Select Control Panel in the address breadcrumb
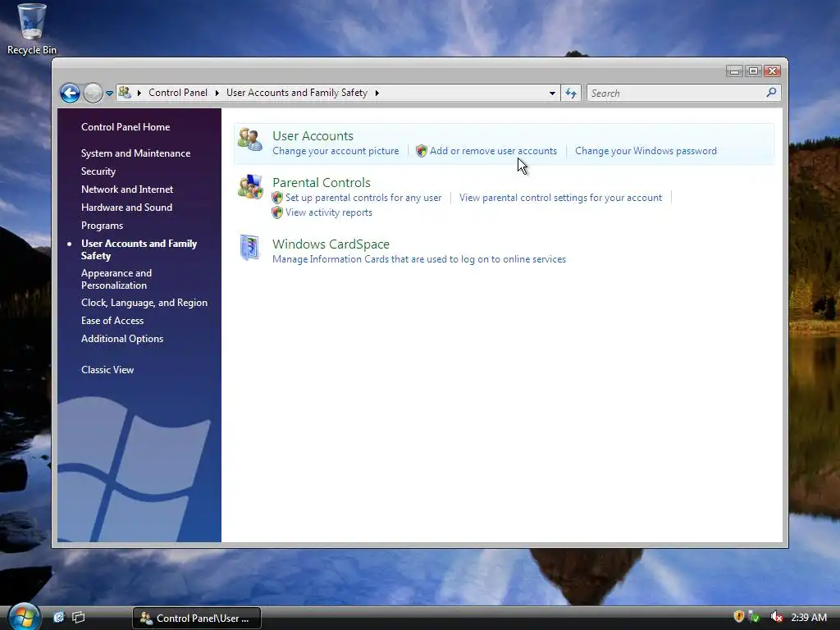840x630 pixels. [178, 93]
